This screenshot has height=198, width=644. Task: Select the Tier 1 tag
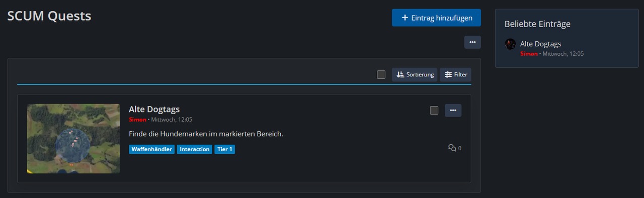point(224,149)
